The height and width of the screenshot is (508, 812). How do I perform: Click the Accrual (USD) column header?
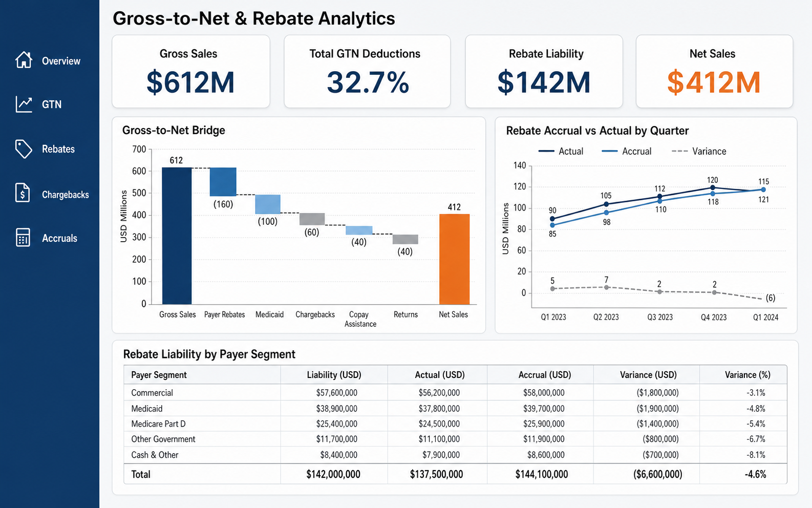(545, 375)
